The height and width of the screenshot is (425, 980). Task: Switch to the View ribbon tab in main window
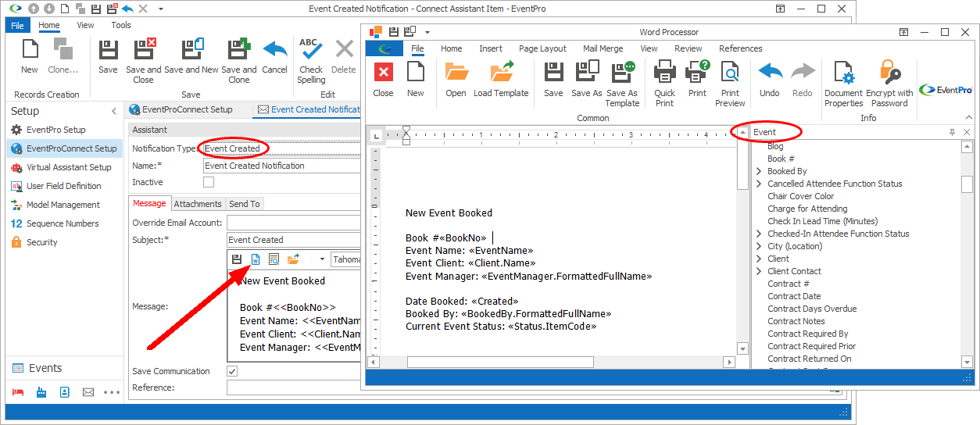85,25
